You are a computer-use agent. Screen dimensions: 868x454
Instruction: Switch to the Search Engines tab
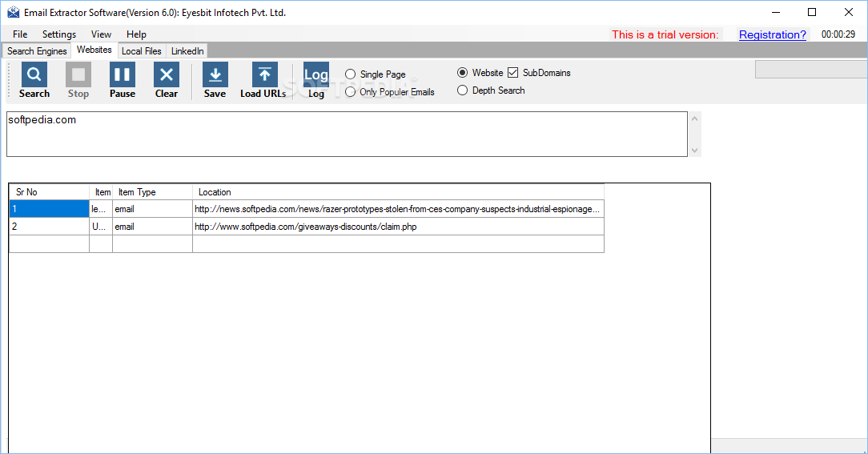37,51
